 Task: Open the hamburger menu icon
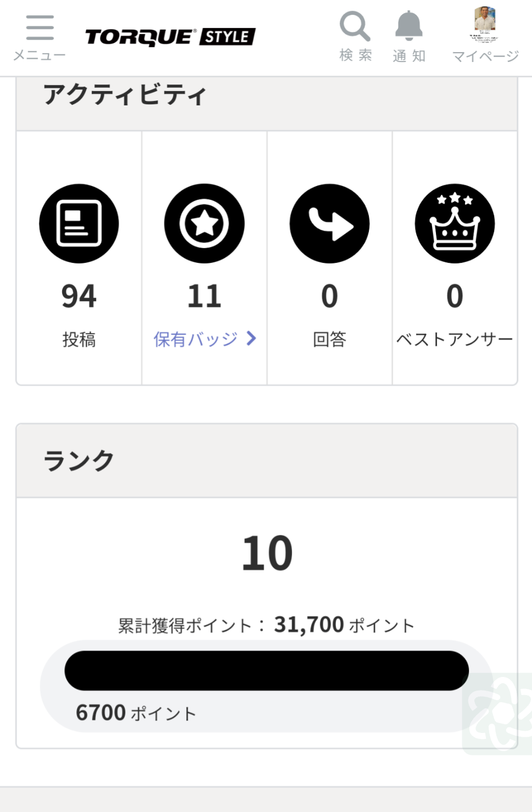pyautogui.click(x=40, y=27)
